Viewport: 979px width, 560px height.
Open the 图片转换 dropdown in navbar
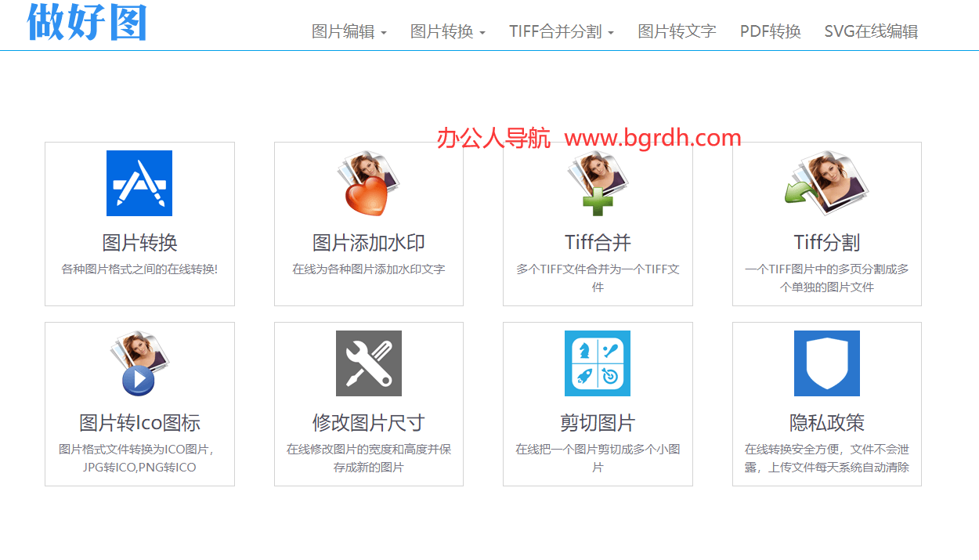click(x=447, y=31)
